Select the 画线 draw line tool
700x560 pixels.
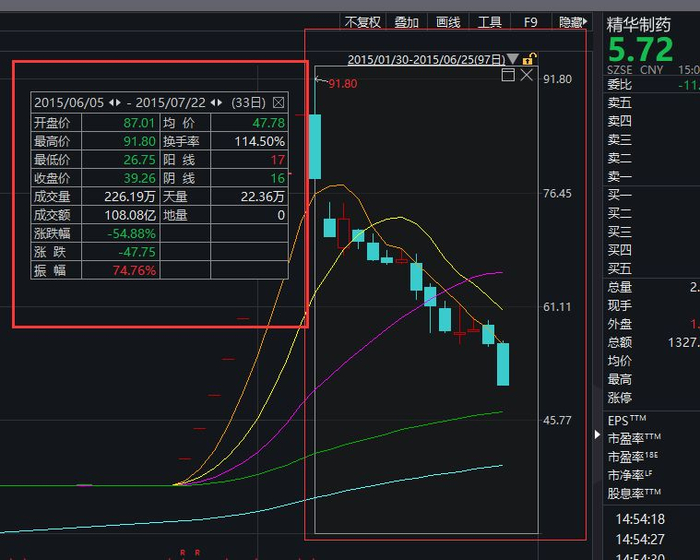coord(448,22)
